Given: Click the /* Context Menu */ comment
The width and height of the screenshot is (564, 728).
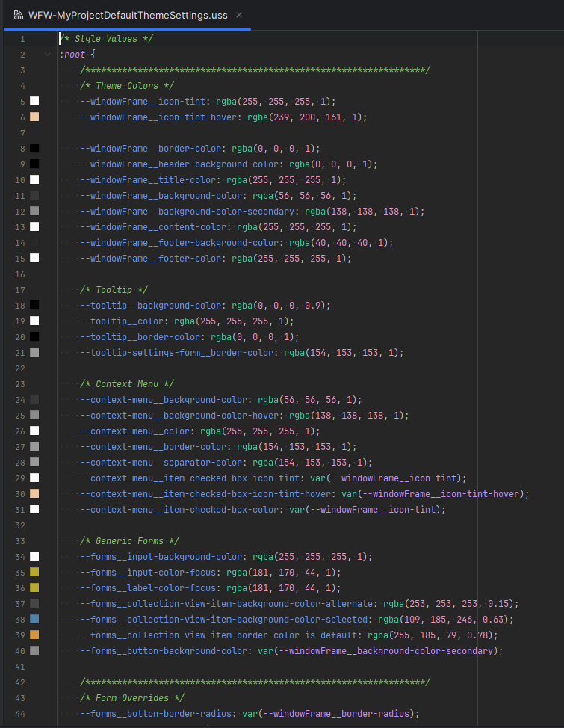Looking at the screenshot, I should (127, 384).
